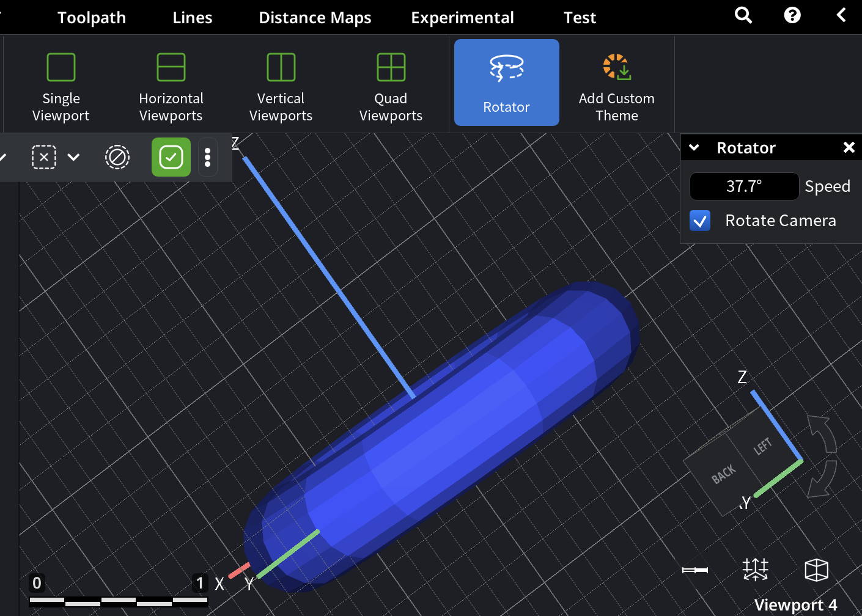862x616 pixels.
Task: Open the search tool
Action: pos(743,15)
